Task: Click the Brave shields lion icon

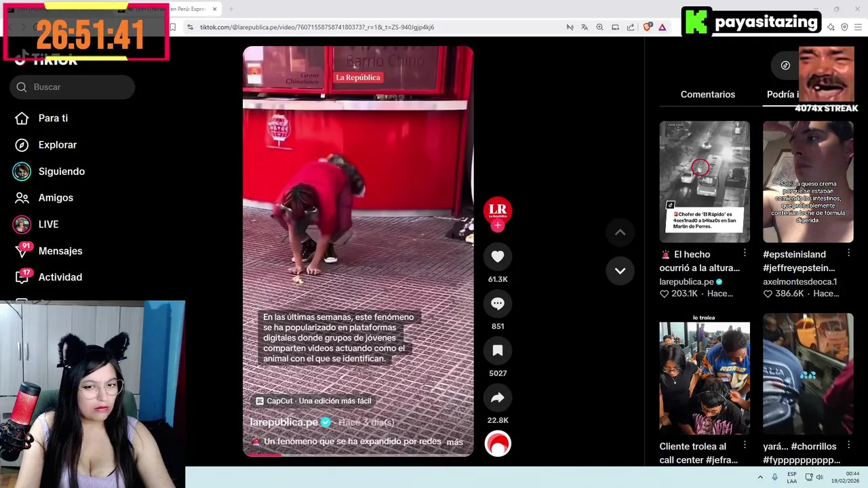Action: (647, 27)
